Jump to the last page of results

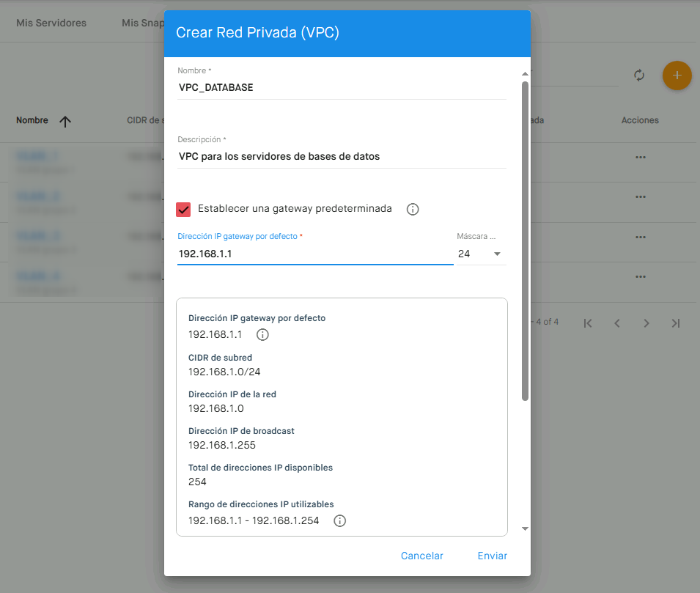click(675, 323)
